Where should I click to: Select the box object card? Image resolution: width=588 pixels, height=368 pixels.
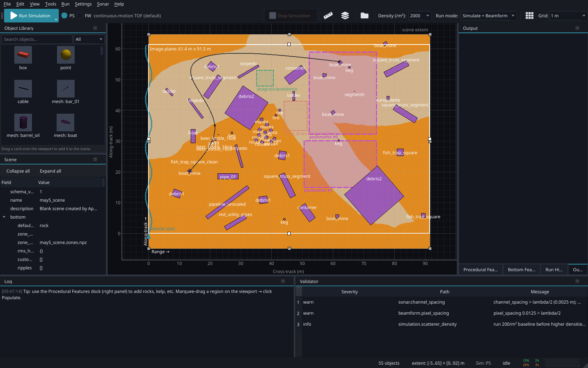pyautogui.click(x=23, y=58)
